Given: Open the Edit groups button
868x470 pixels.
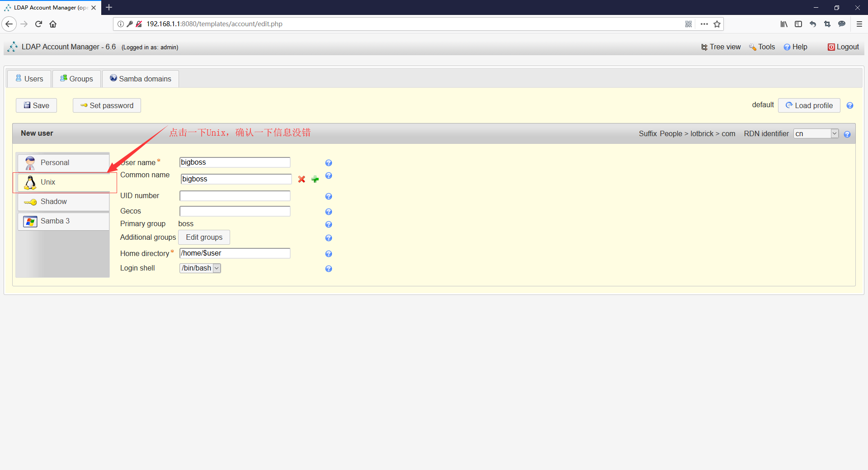Looking at the screenshot, I should (x=204, y=237).
